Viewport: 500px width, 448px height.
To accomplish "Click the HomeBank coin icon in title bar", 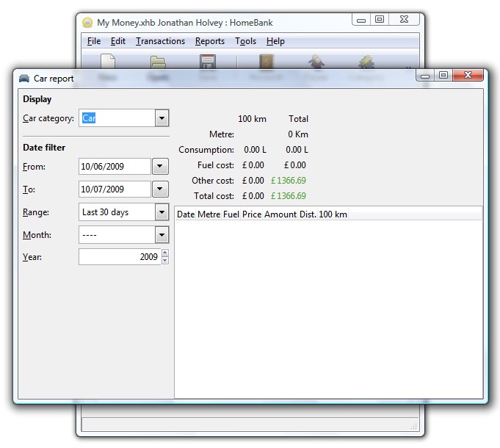I will 87,23.
